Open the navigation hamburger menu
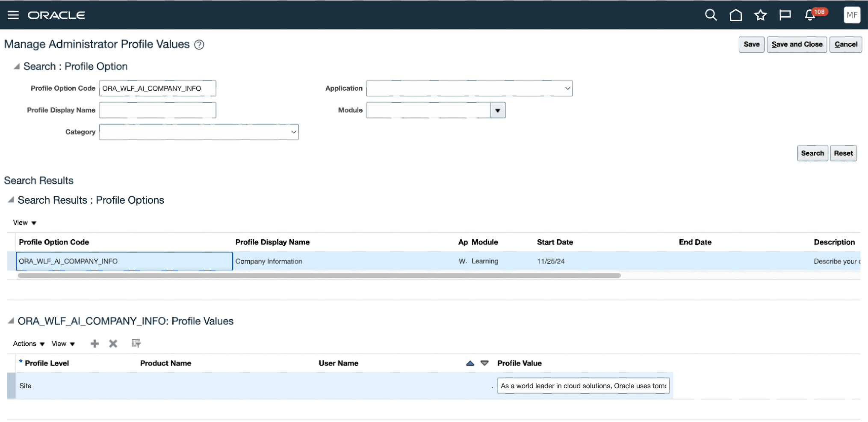Screen dimensions: 868x422 pyautogui.click(x=13, y=15)
